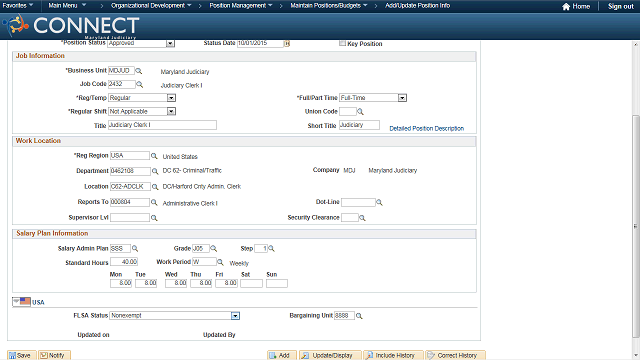This screenshot has height=360, width=640.
Task: Click the Salary Admin Plan lookup icon
Action: click(x=135, y=249)
